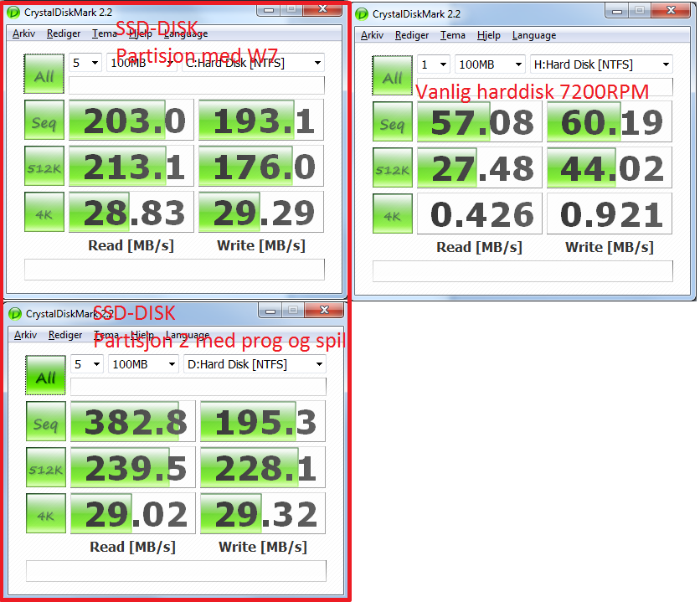Click 512K read result 213.1
Screen dimensions: 700x602
point(131,166)
